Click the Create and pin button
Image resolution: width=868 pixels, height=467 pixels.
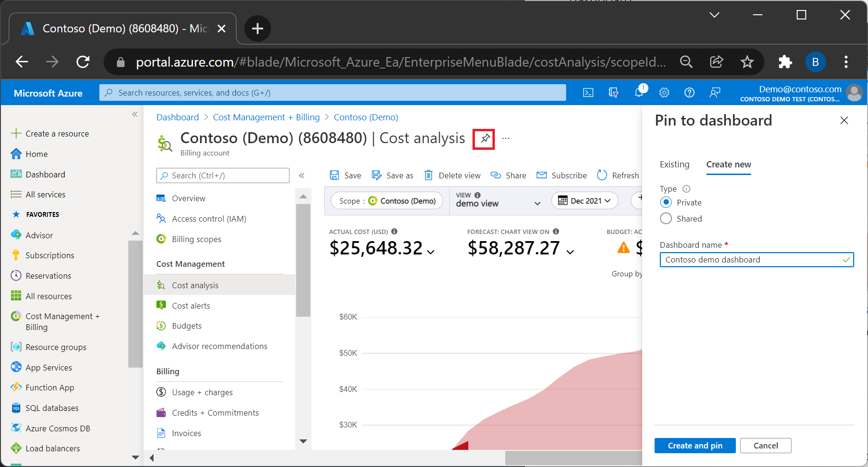[694, 446]
